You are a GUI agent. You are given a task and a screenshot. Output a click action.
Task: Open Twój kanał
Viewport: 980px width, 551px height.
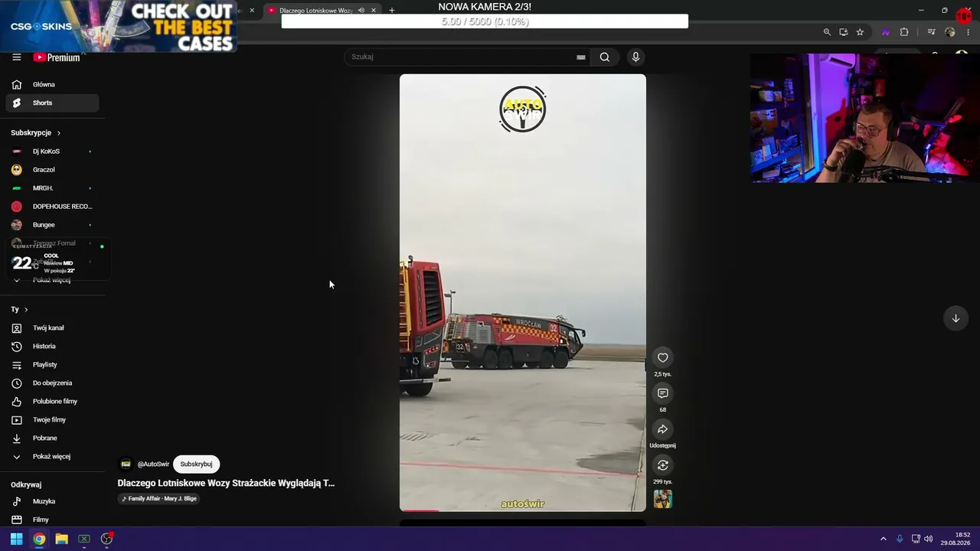pyautogui.click(x=52, y=328)
